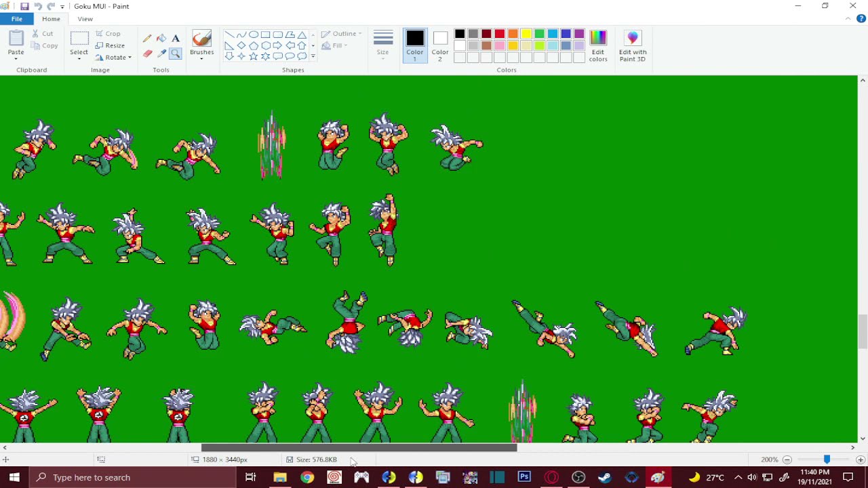Click Edit with Paint 3D

click(x=633, y=45)
